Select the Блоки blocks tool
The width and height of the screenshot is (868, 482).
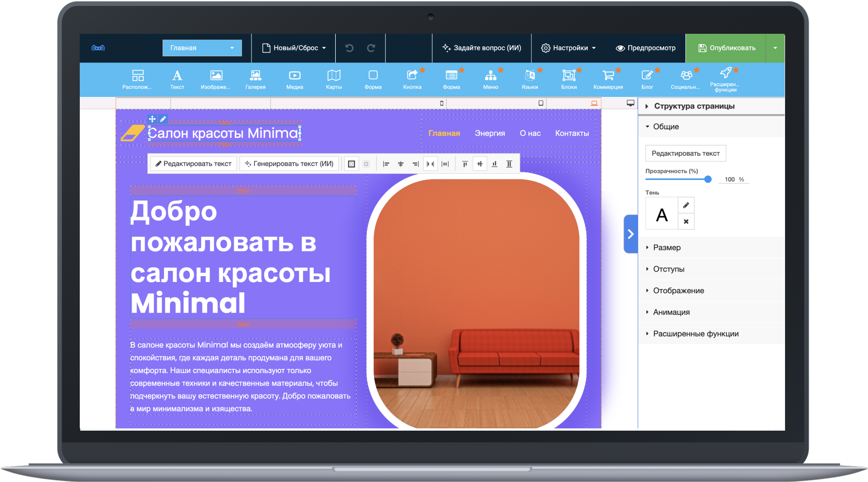(569, 79)
